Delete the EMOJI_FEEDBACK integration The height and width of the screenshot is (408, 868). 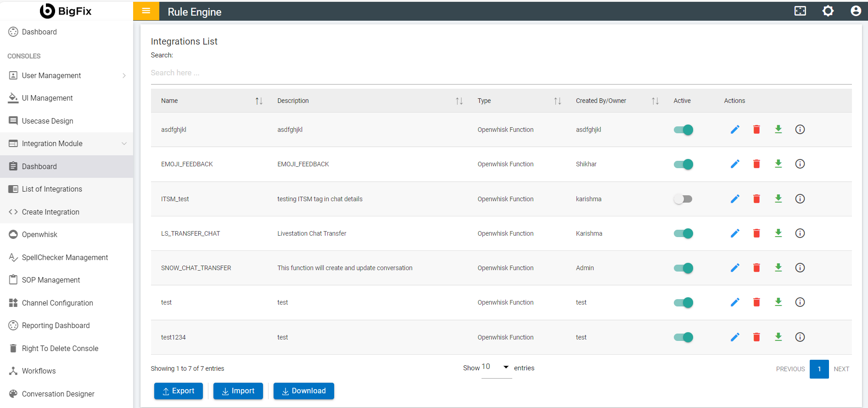pos(756,164)
